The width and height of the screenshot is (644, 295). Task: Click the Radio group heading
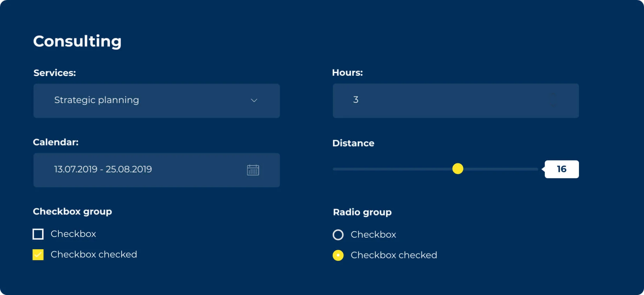(362, 212)
